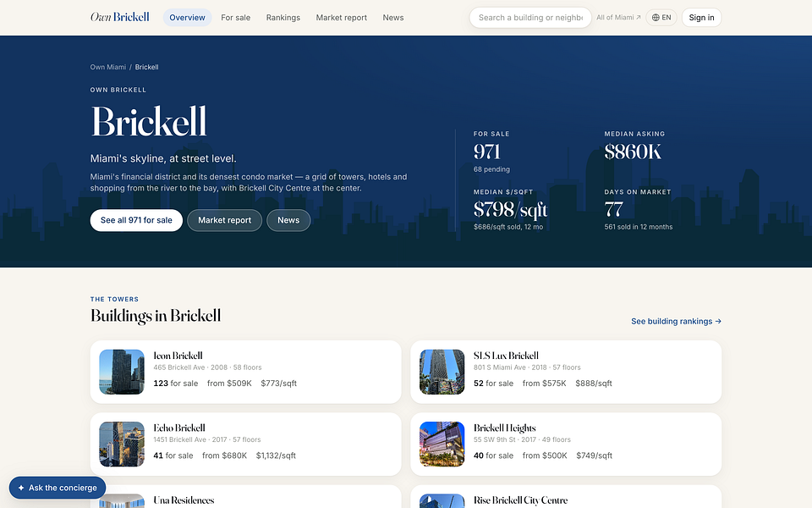Open the Brickell Heights thumbnail image
Viewport: 812px width, 508px height.
pos(442,444)
